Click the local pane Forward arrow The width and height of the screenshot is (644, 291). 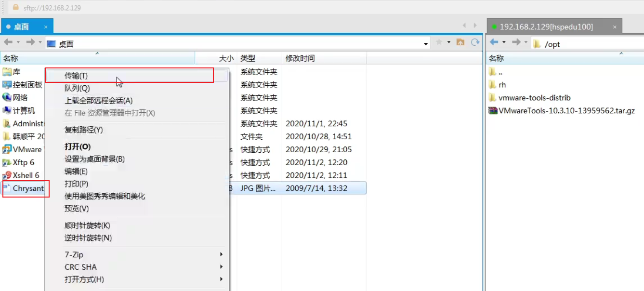point(30,42)
